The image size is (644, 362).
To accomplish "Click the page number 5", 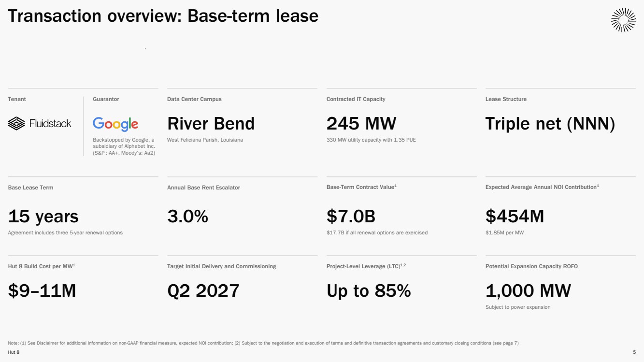I will [634, 353].
